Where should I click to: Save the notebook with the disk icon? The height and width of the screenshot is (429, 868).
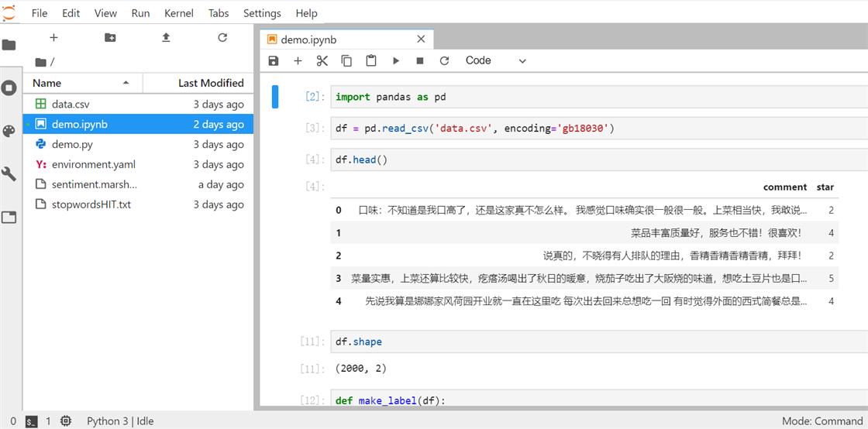pyautogui.click(x=273, y=60)
